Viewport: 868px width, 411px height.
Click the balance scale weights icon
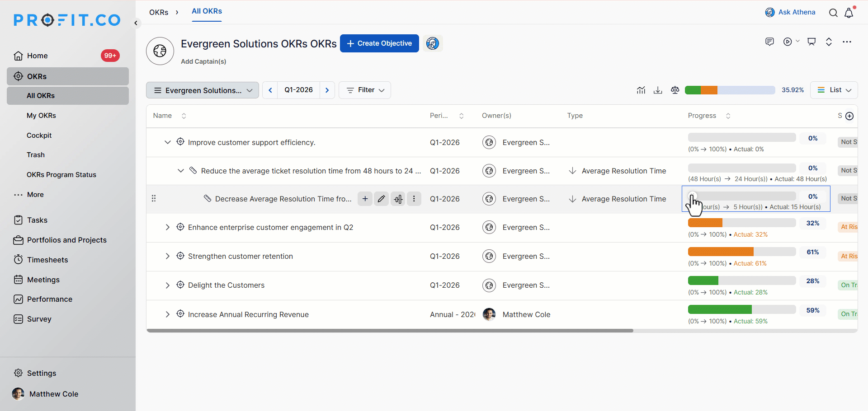675,90
